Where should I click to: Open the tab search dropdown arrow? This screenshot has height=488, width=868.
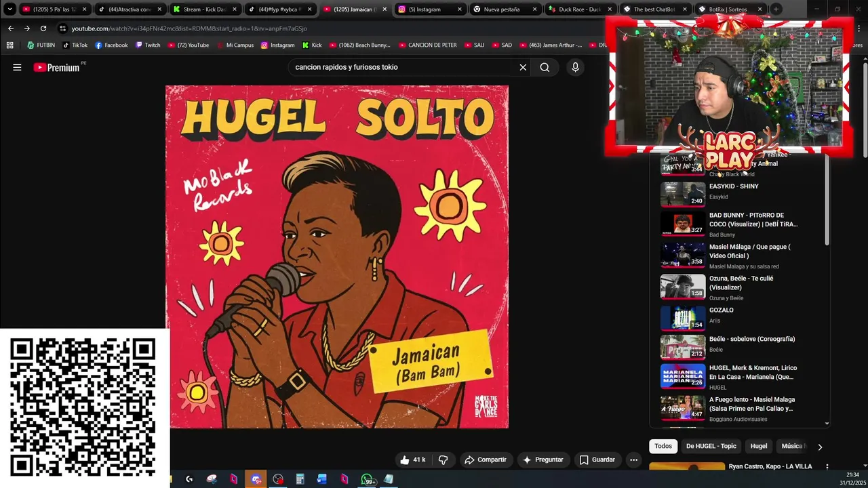click(9, 9)
